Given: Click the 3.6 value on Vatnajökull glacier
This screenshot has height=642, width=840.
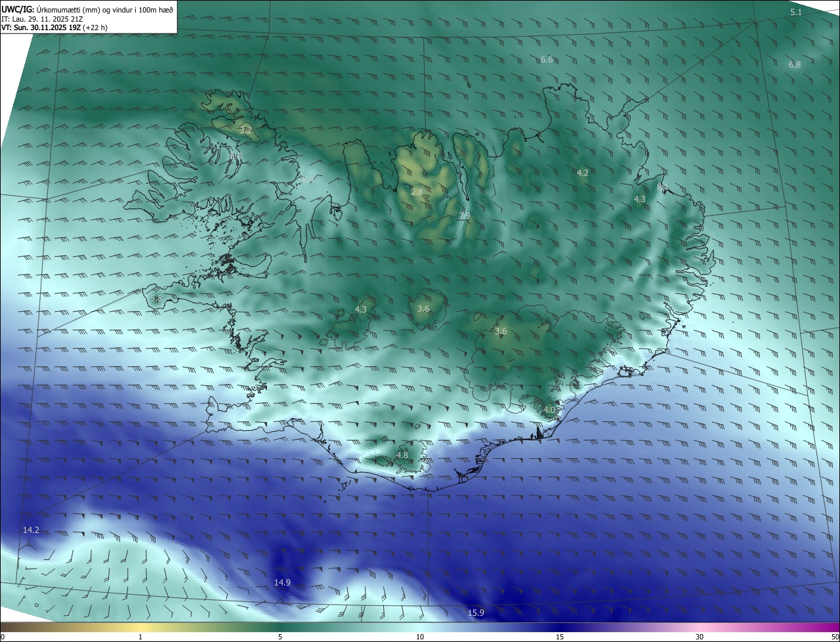Looking at the screenshot, I should [x=501, y=332].
